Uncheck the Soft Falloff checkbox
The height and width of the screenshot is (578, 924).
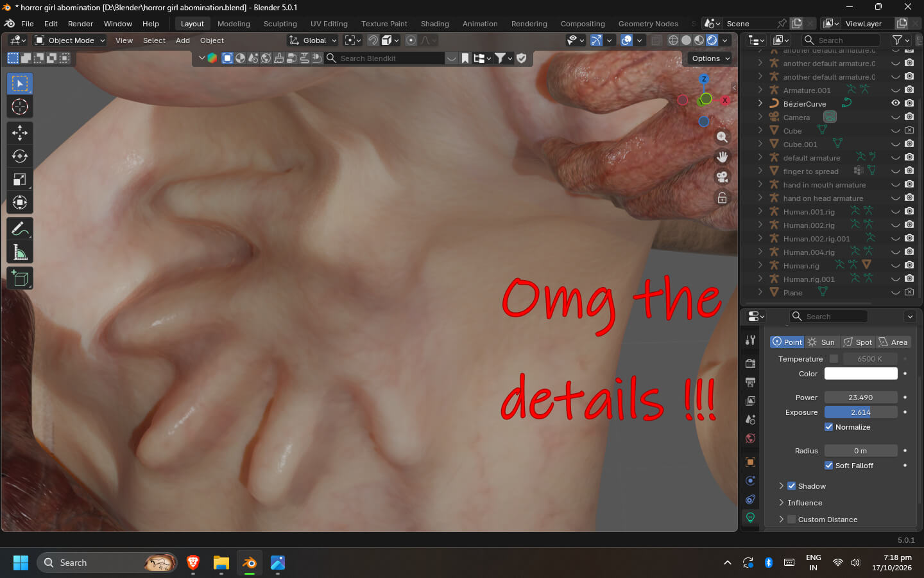829,466
